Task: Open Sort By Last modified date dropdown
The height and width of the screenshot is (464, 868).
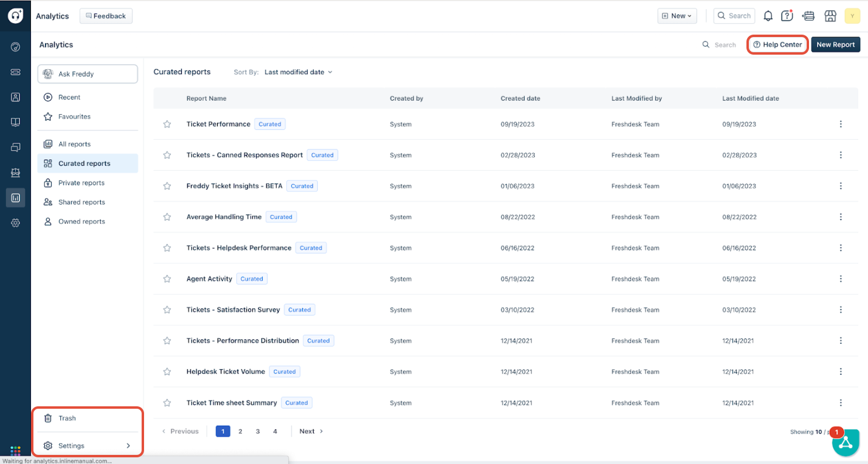Action: (x=298, y=72)
